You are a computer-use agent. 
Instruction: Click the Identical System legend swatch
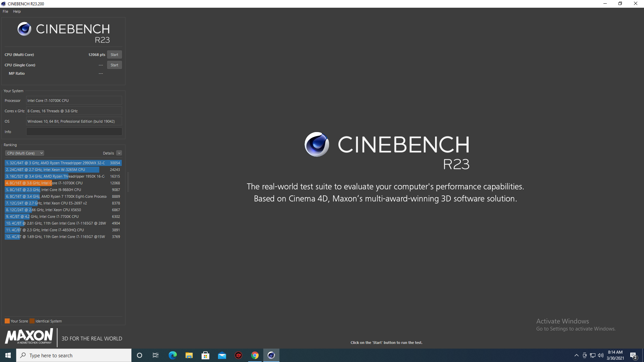pyautogui.click(x=32, y=321)
